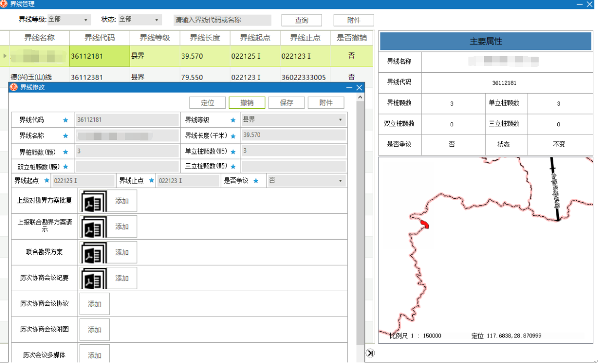The height and width of the screenshot is (364, 598).
Task: Click the 界线长度 column header
Action: click(x=205, y=38)
